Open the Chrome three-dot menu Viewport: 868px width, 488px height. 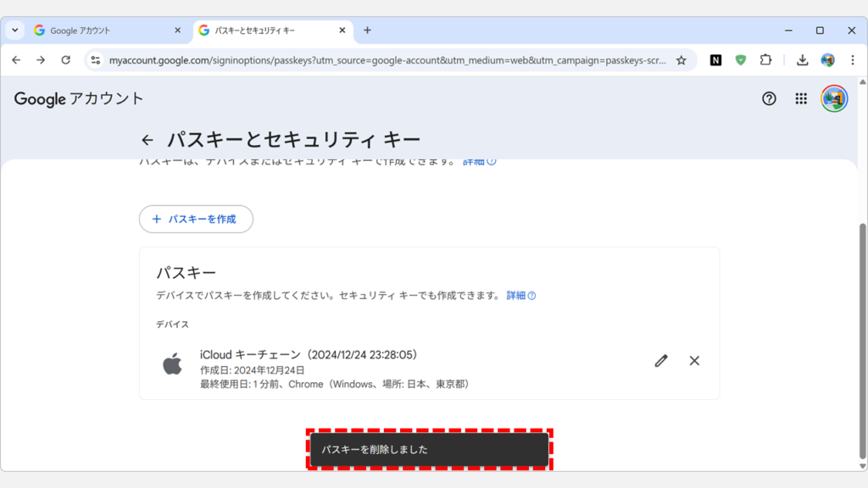click(x=851, y=60)
